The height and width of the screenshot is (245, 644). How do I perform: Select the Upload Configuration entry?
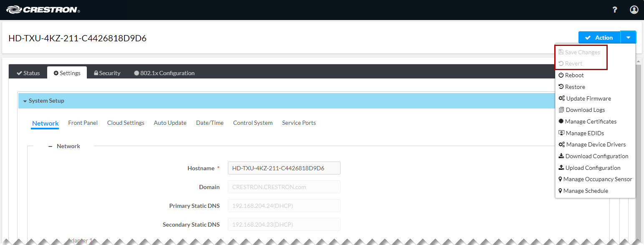click(593, 167)
